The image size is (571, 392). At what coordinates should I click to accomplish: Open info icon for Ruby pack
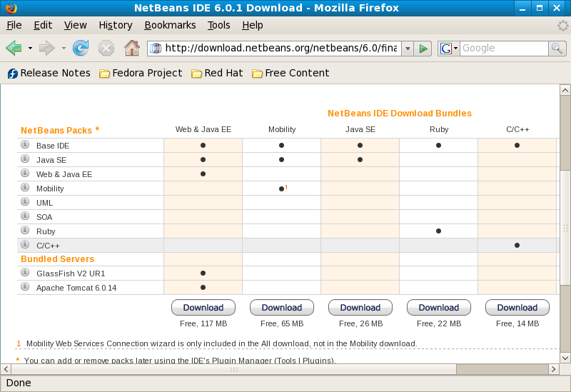pyautogui.click(x=25, y=230)
